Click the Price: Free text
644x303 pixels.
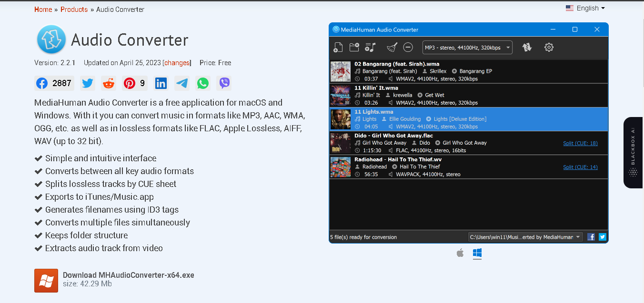[x=215, y=63]
